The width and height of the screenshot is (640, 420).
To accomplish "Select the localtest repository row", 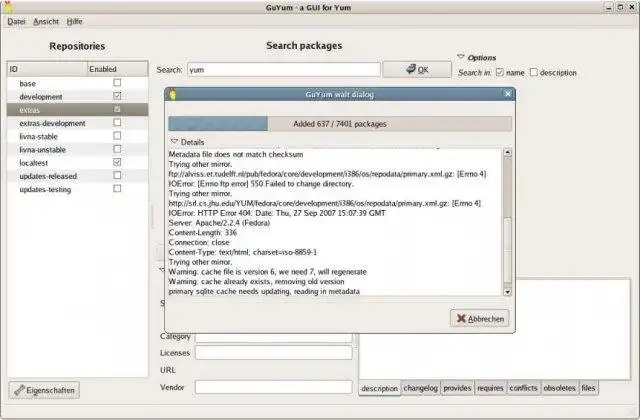I will coord(78,162).
